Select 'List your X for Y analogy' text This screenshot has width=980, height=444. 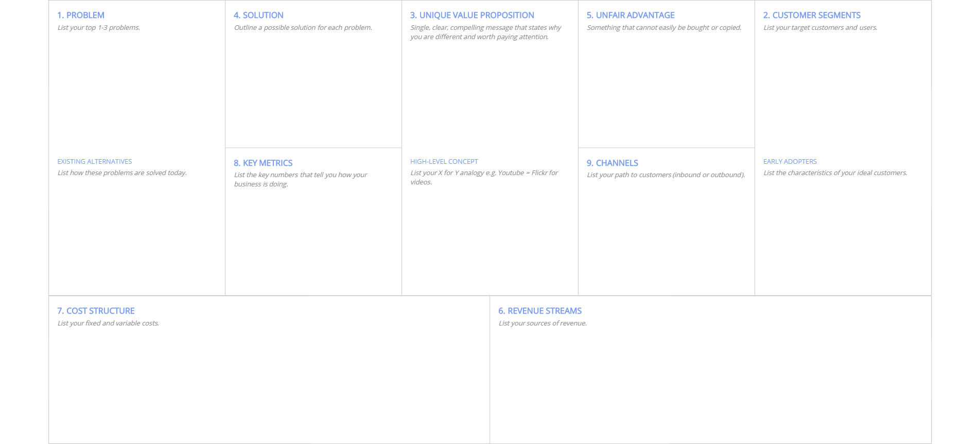point(484,178)
